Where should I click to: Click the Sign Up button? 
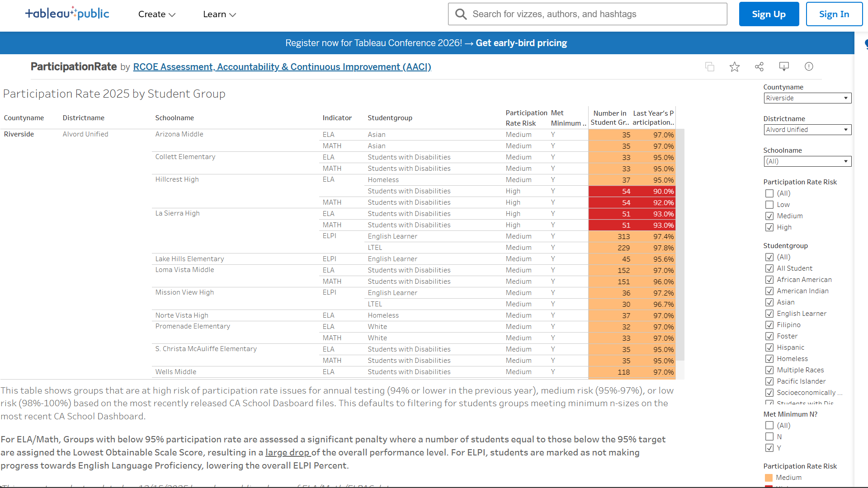(x=769, y=14)
